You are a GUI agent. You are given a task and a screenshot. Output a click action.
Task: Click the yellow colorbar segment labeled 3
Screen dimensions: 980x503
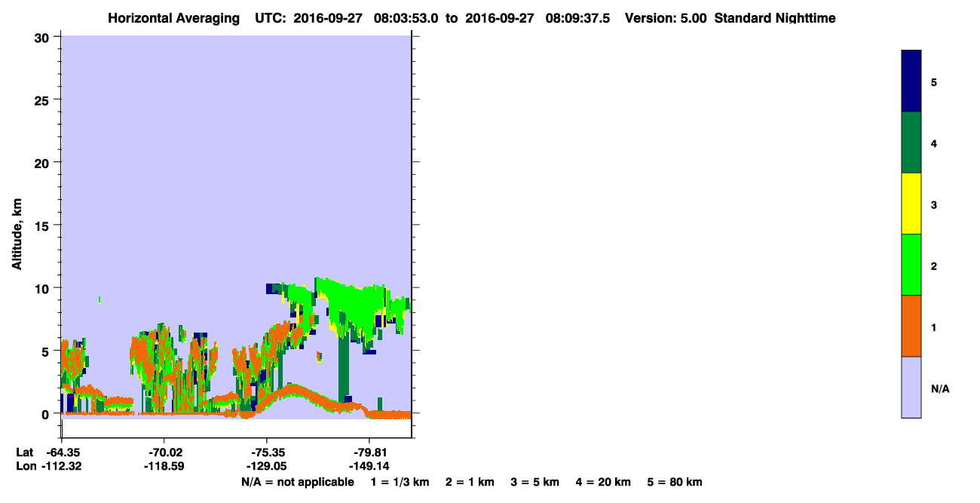pos(911,204)
